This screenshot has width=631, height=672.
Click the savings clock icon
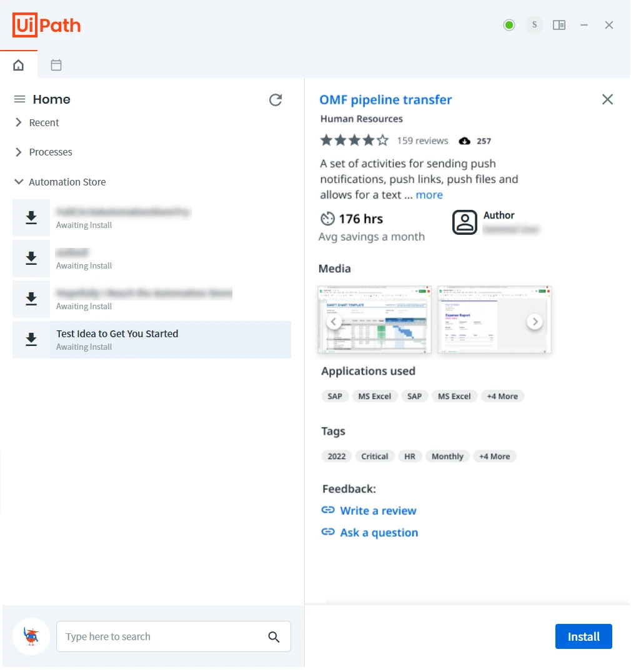pyautogui.click(x=327, y=219)
